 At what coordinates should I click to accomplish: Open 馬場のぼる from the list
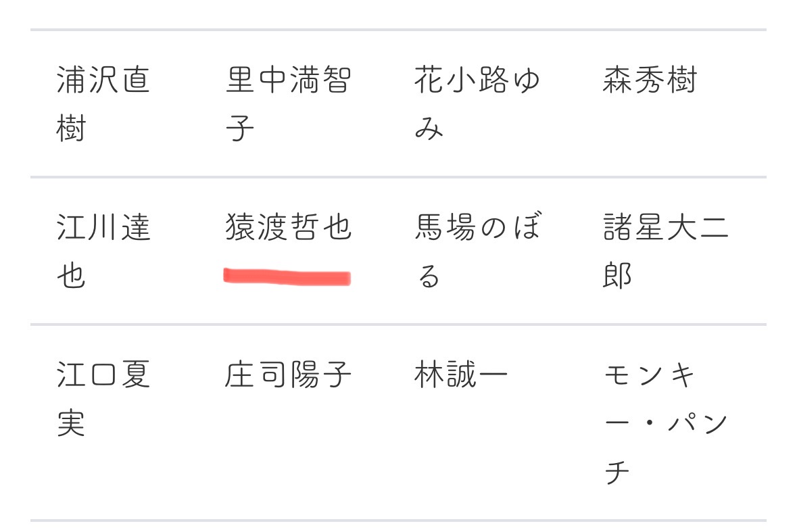[477, 250]
